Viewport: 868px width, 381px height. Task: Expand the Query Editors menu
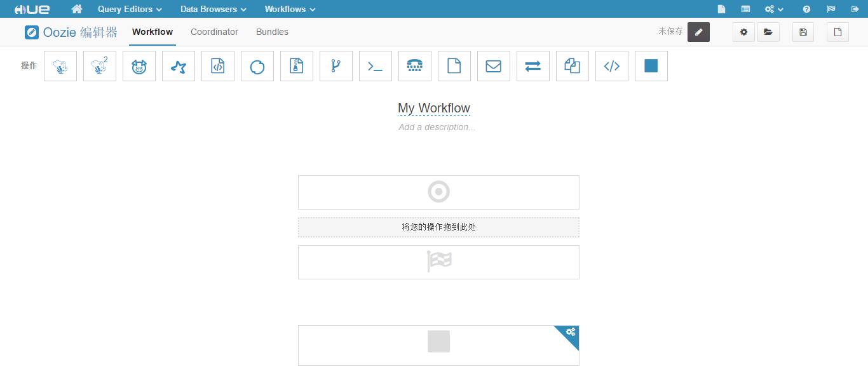(x=130, y=9)
